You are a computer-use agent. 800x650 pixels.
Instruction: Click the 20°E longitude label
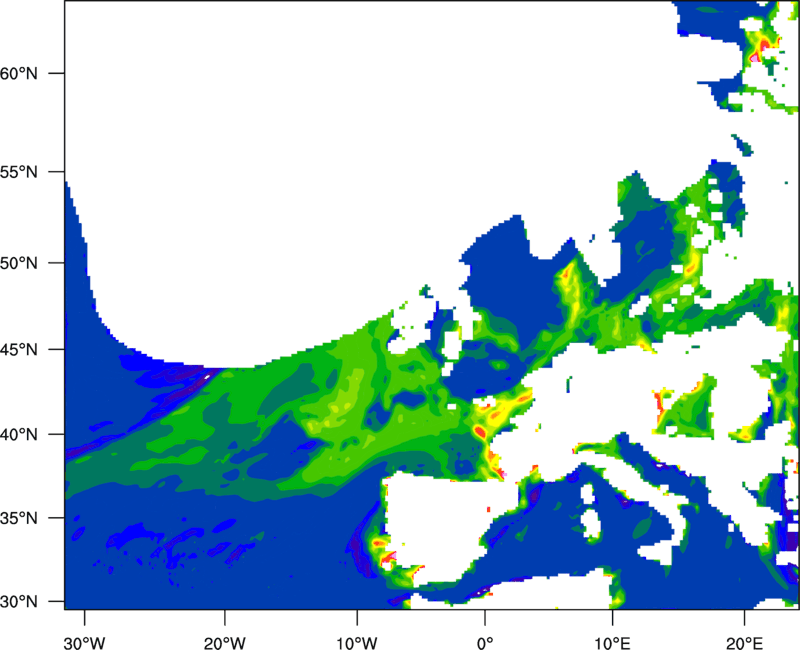(744, 643)
